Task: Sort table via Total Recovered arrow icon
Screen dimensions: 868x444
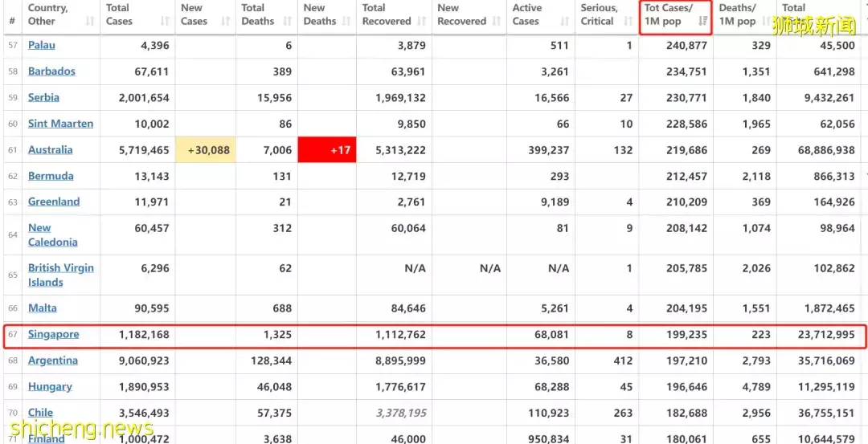Action: [422, 22]
